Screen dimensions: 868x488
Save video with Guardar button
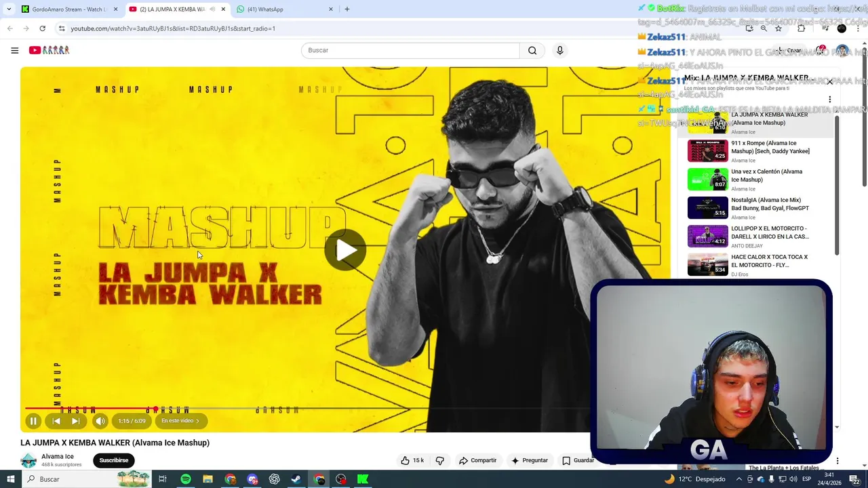coord(578,460)
